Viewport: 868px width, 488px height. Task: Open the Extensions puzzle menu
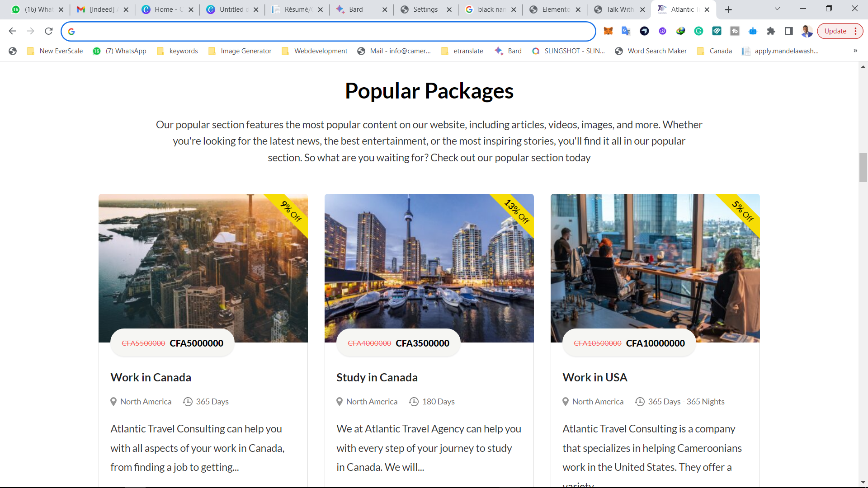[x=771, y=31]
